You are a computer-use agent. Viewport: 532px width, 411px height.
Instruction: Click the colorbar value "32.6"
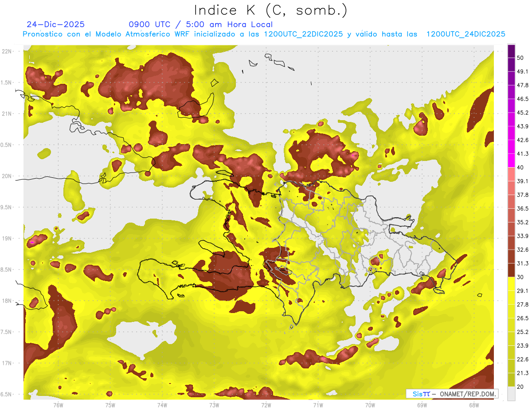click(523, 250)
